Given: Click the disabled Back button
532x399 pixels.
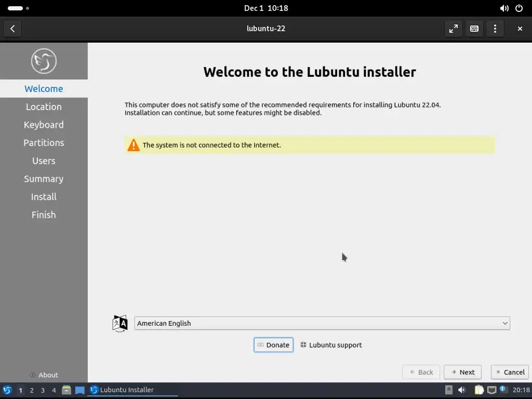Looking at the screenshot, I should coord(421,372).
